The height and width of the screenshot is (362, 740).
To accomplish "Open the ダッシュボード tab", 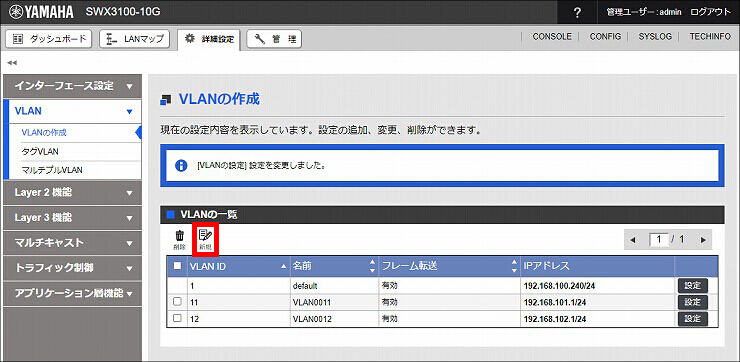I will coord(49,39).
